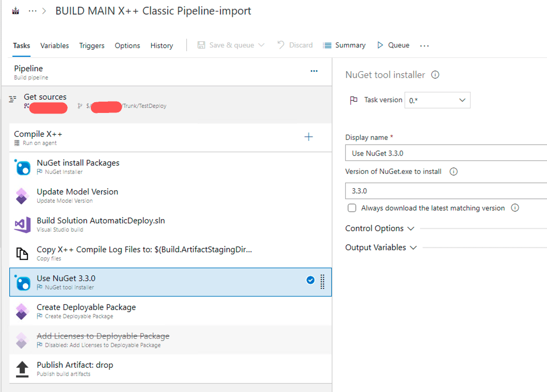Click the Publish build artifacts upload icon
The width and height of the screenshot is (547, 392).
coord(22,369)
